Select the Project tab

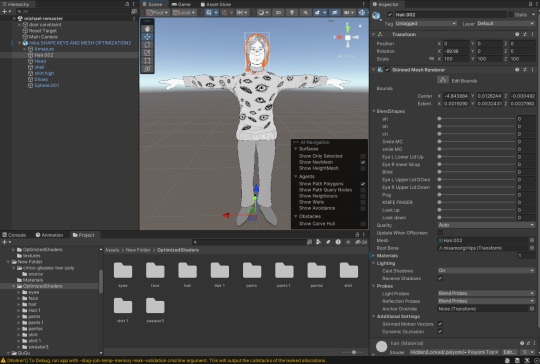click(83, 235)
